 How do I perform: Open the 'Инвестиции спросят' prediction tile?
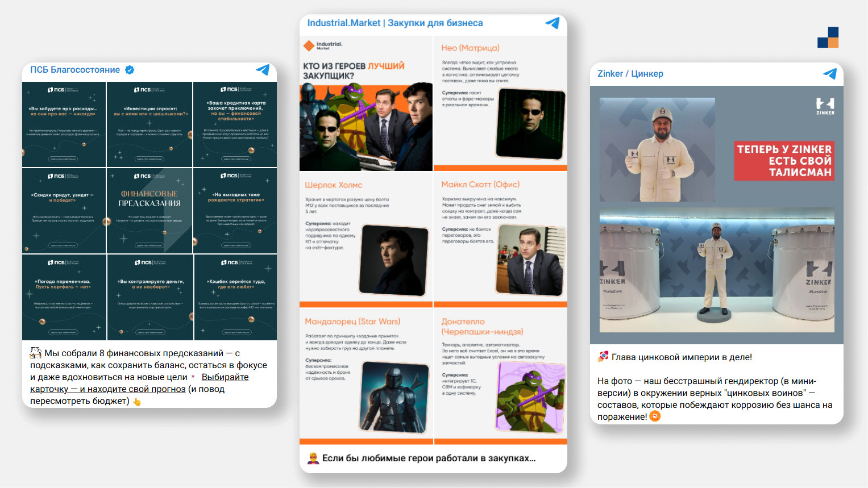[x=149, y=124]
